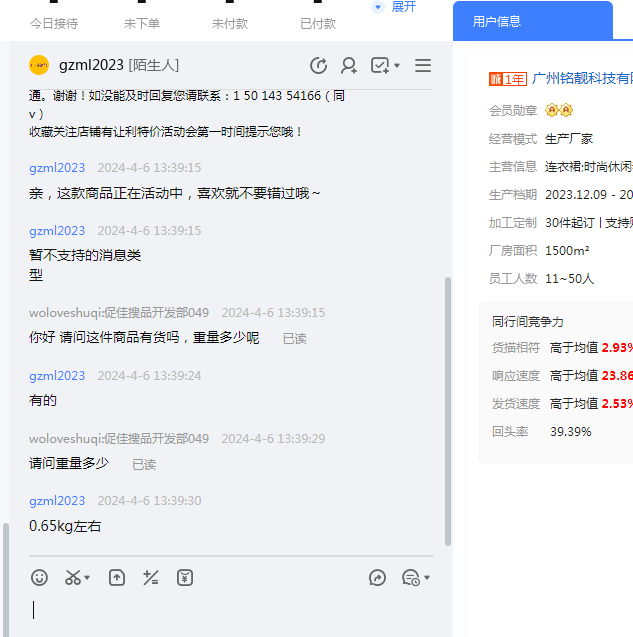This screenshot has height=637, width=633.
Task: Open the 广州铭靓科技 company link
Action: [x=582, y=78]
